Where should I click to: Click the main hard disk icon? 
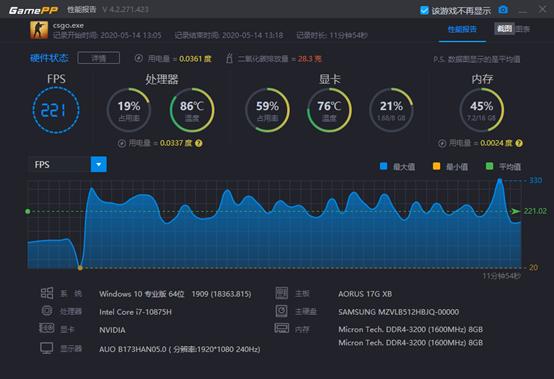click(x=282, y=311)
